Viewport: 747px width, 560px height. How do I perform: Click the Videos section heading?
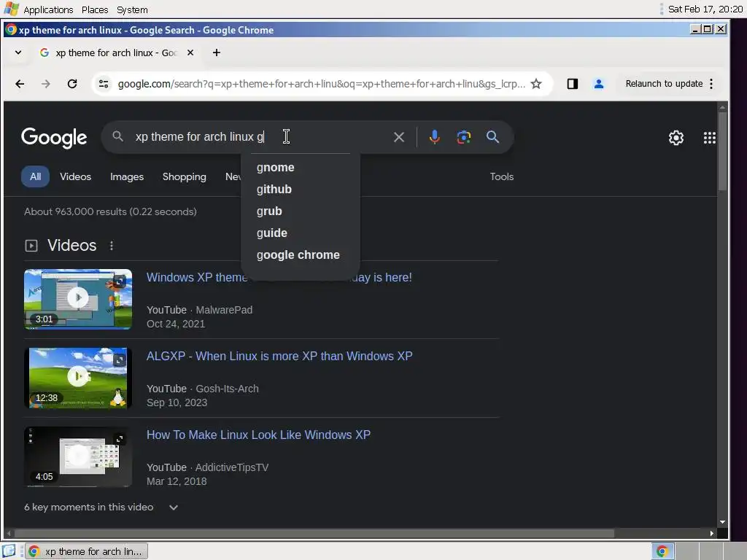click(71, 245)
